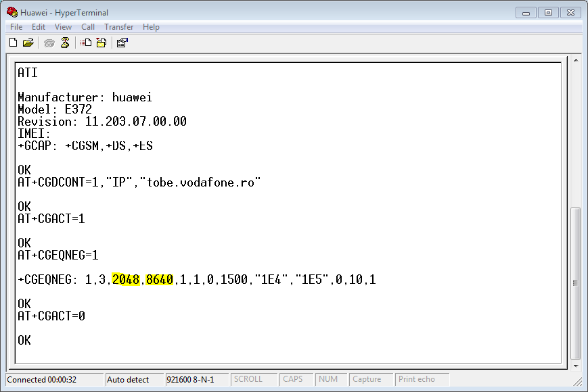This screenshot has width=588, height=392.
Task: Click the final OK response line
Action: [x=24, y=341]
